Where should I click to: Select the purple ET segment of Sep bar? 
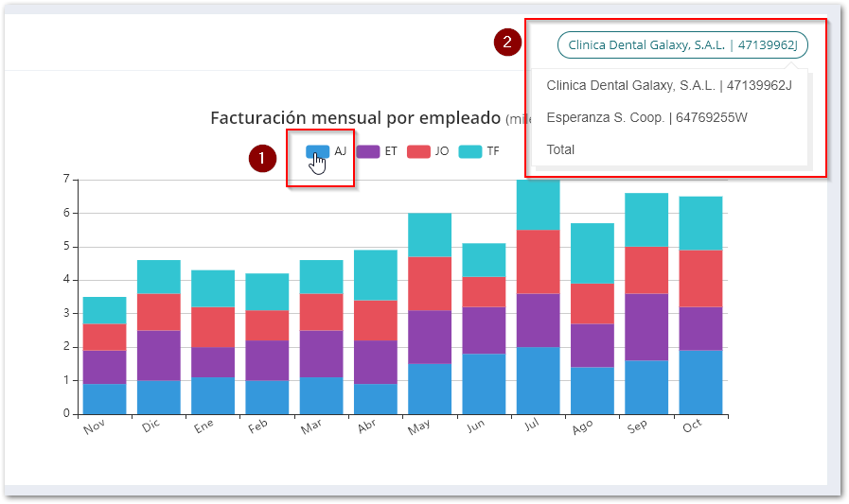(646, 326)
